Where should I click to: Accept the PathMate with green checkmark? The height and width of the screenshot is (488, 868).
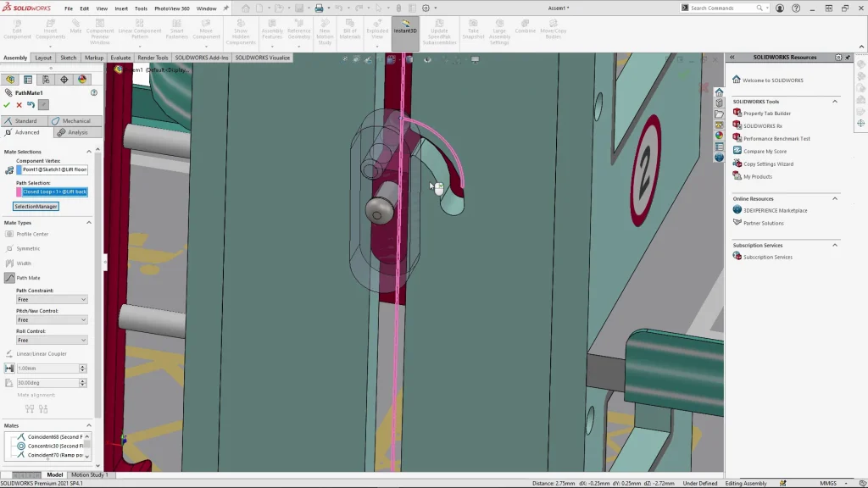point(7,105)
